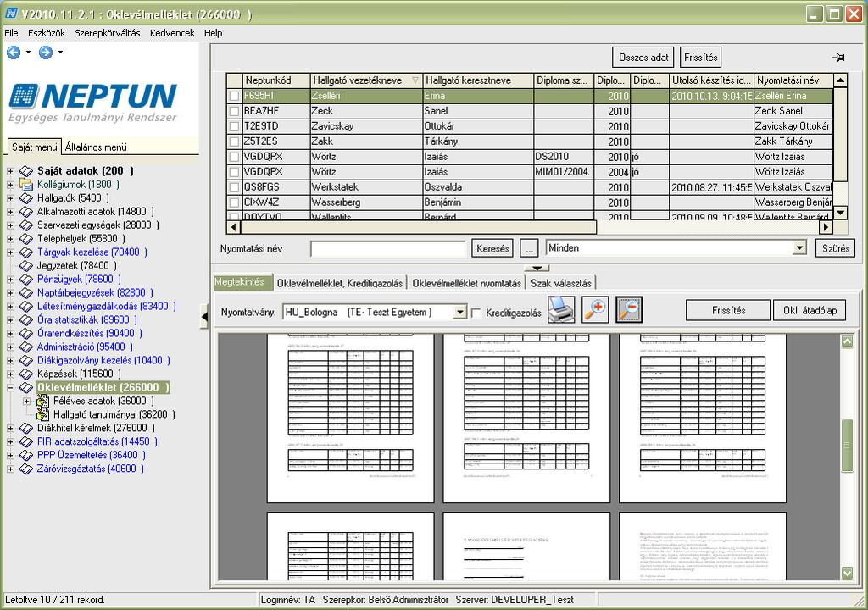Click the pin icon beside Frissítés
Image resolution: width=868 pixels, height=610 pixels.
click(838, 57)
